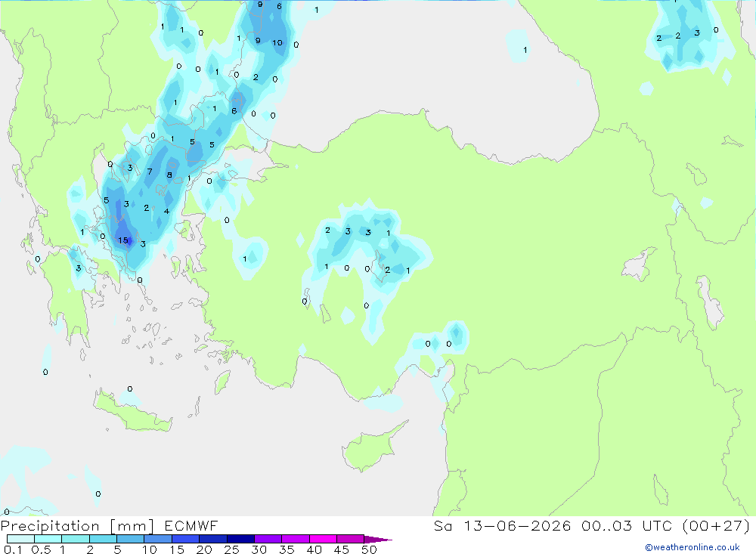
Task: Click the 40–45 mm magenta legend swatch
Action: click(x=323, y=539)
